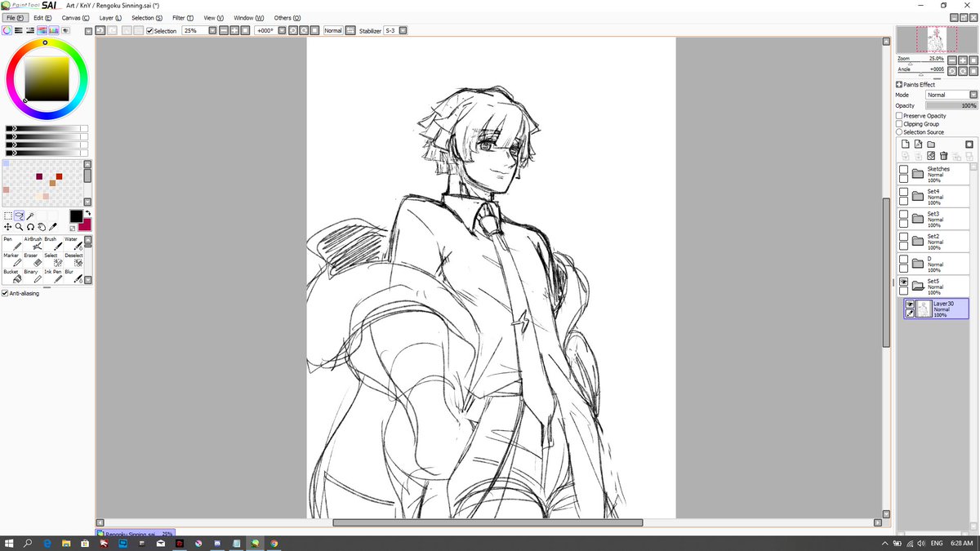The height and width of the screenshot is (551, 980).
Task: Open the Layer menu
Action: [x=110, y=17]
